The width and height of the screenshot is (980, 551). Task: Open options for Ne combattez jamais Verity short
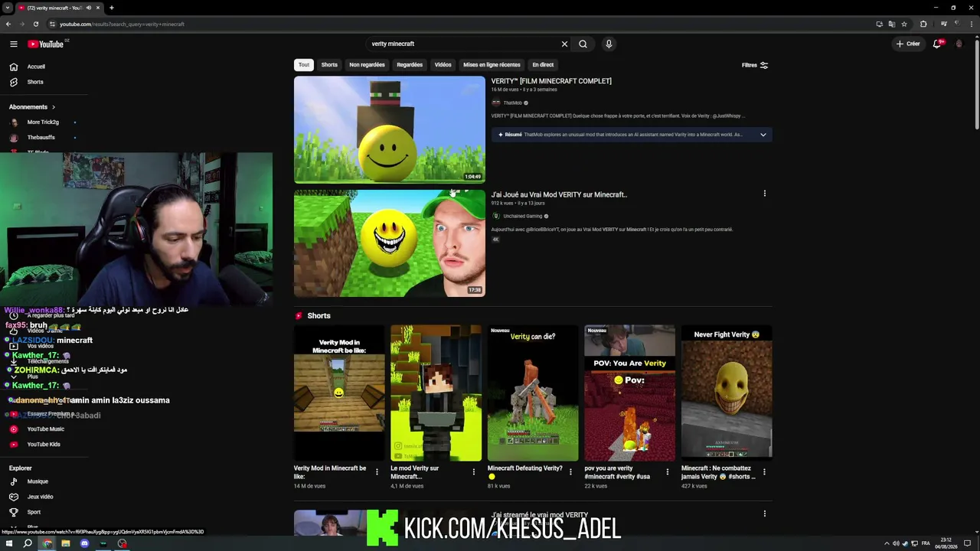[x=764, y=472]
